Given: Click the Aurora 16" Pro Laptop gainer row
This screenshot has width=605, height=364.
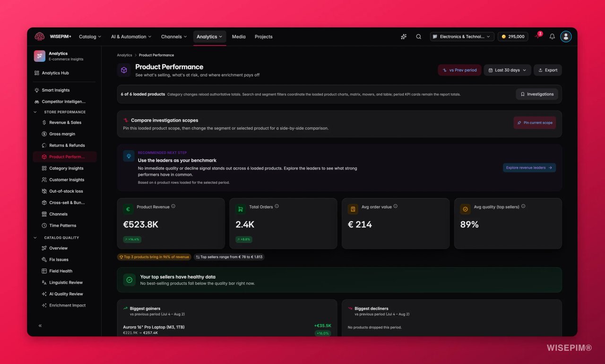Looking at the screenshot, I should [x=227, y=329].
